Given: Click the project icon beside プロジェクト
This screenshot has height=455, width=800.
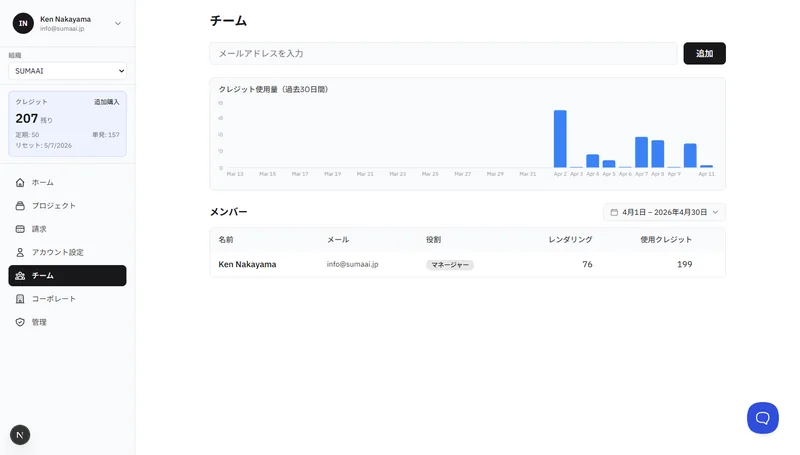Looking at the screenshot, I should (x=20, y=206).
